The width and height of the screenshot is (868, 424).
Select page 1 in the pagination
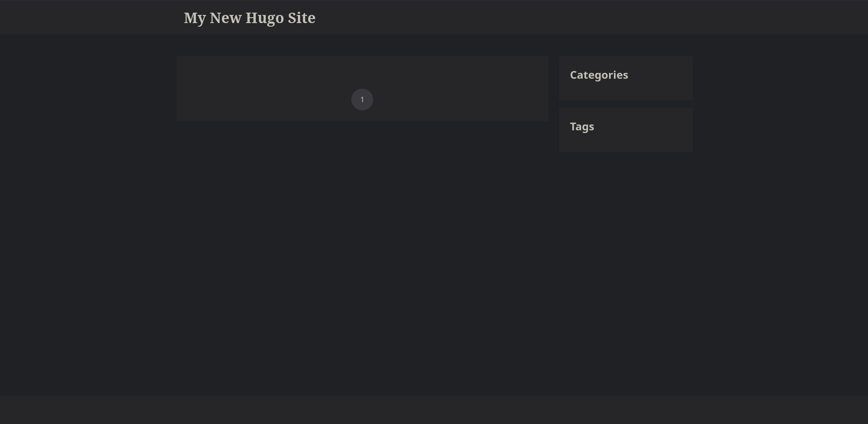pyautogui.click(x=362, y=100)
